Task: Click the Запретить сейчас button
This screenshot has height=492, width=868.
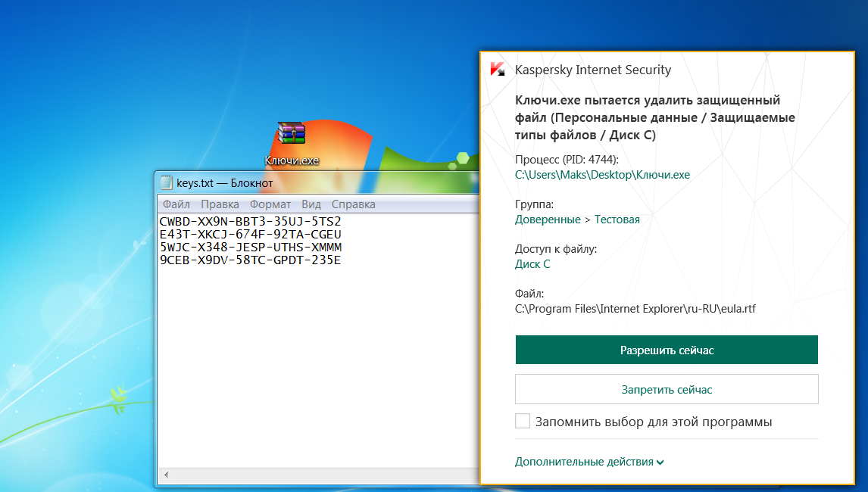Action: pos(667,389)
